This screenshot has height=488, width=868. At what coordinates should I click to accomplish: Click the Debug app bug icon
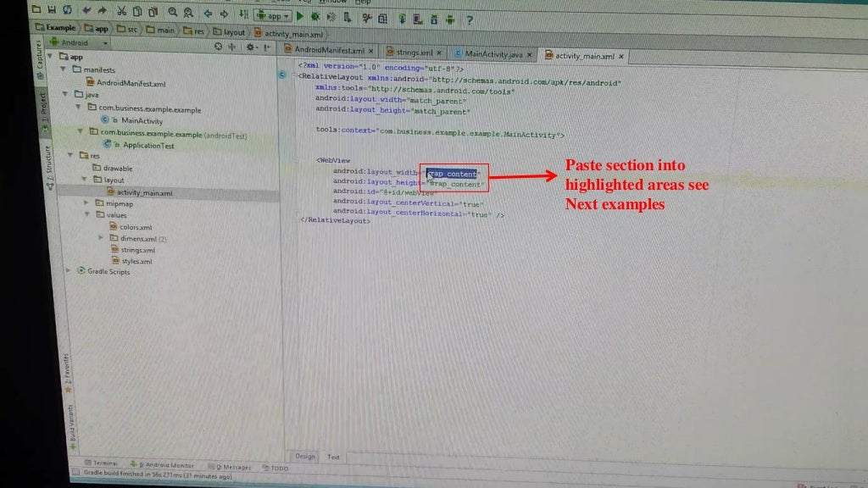point(315,17)
